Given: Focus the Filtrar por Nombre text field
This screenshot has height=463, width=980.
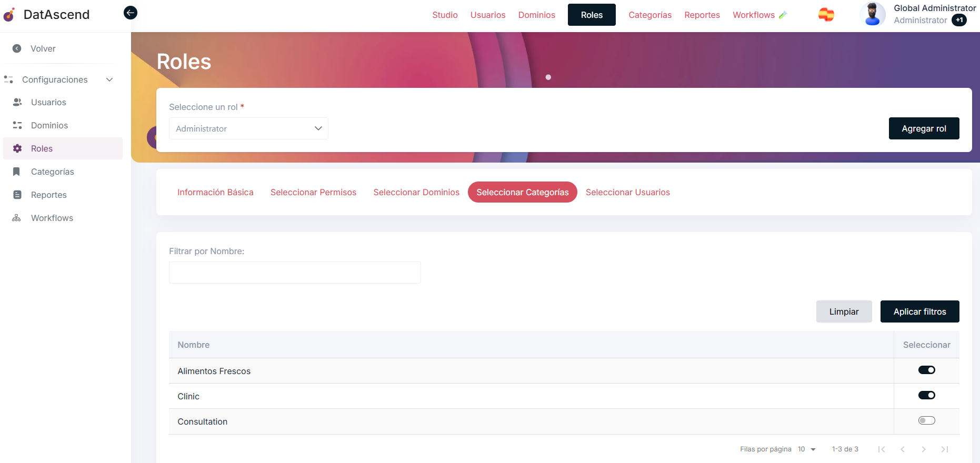Looking at the screenshot, I should 295,273.
